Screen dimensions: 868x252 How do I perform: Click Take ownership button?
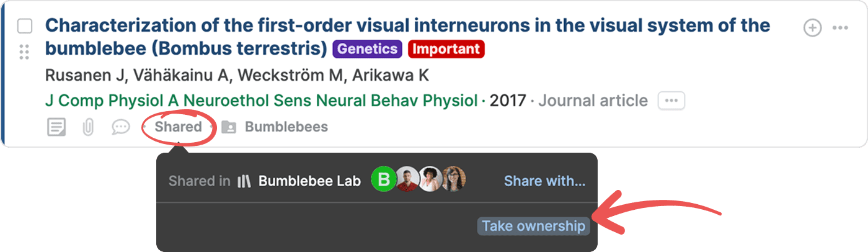pos(534,226)
